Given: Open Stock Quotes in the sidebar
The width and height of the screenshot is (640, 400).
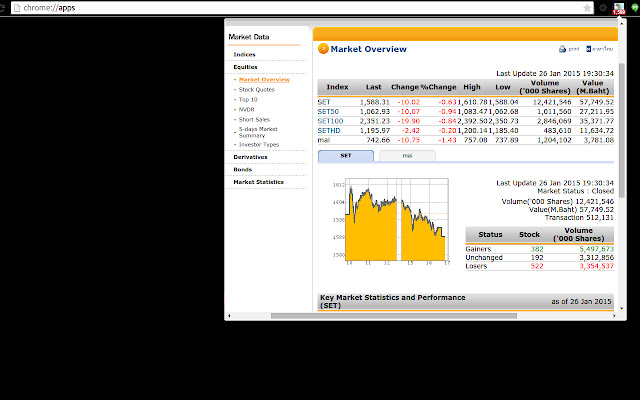Looking at the screenshot, I should tap(257, 89).
